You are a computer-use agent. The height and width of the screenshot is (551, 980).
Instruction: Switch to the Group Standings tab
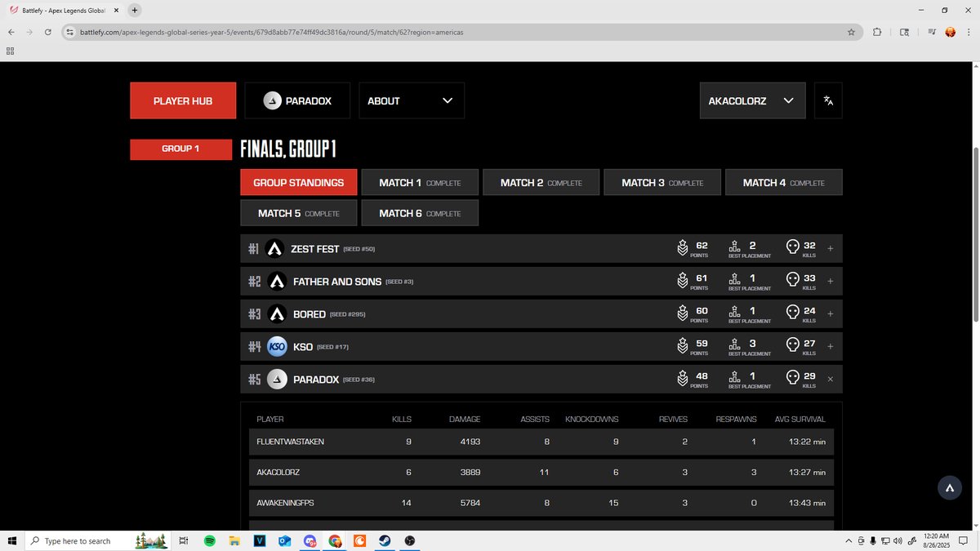point(298,183)
